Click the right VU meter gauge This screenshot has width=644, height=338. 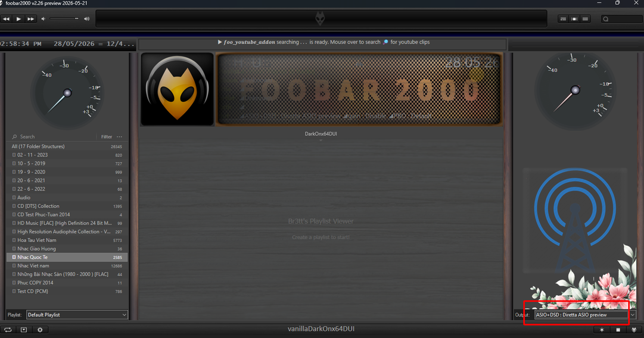click(575, 90)
